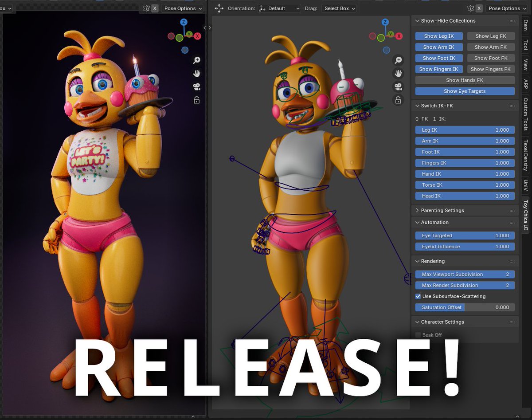The width and height of the screenshot is (532, 420).
Task: Click blue Z axis gizmo in right viewport
Action: pyautogui.click(x=386, y=22)
